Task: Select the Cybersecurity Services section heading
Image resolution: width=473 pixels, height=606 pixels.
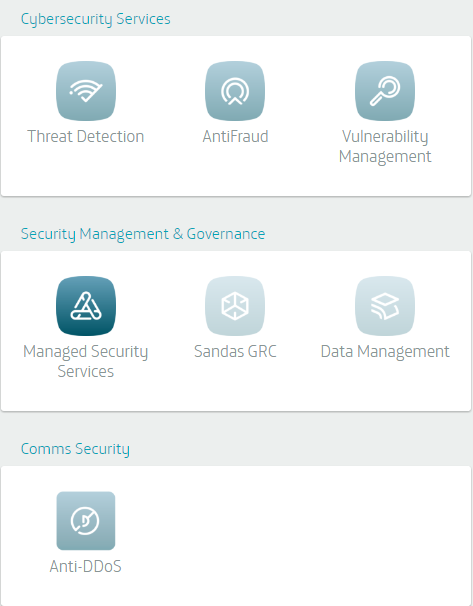Action: (95, 19)
